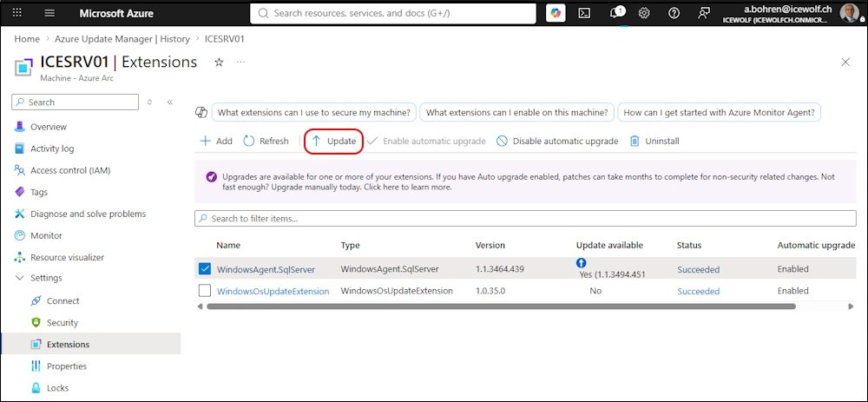Image resolution: width=868 pixels, height=402 pixels.
Task: Open the Help question mark icon
Action: [674, 13]
